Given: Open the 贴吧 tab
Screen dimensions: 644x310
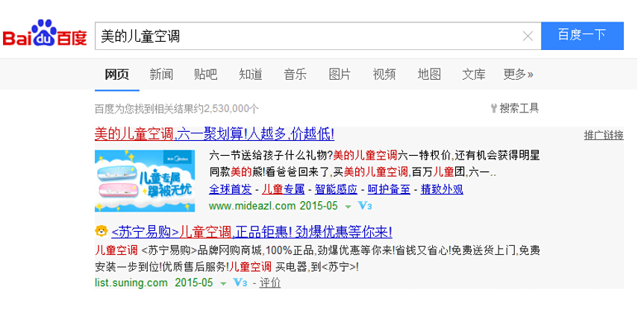Looking at the screenshot, I should (x=205, y=75).
